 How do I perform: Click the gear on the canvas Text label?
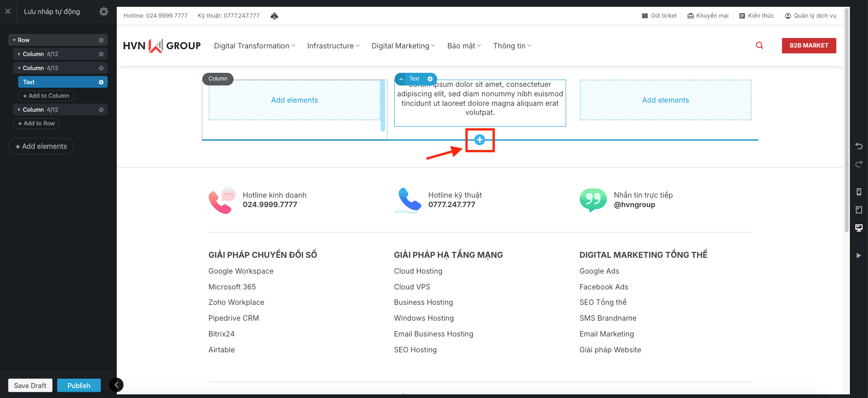430,79
